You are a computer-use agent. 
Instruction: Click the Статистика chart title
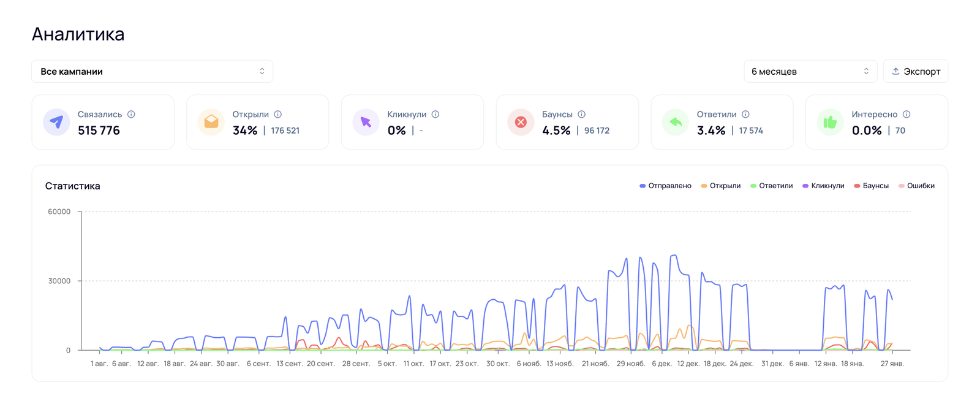73,186
